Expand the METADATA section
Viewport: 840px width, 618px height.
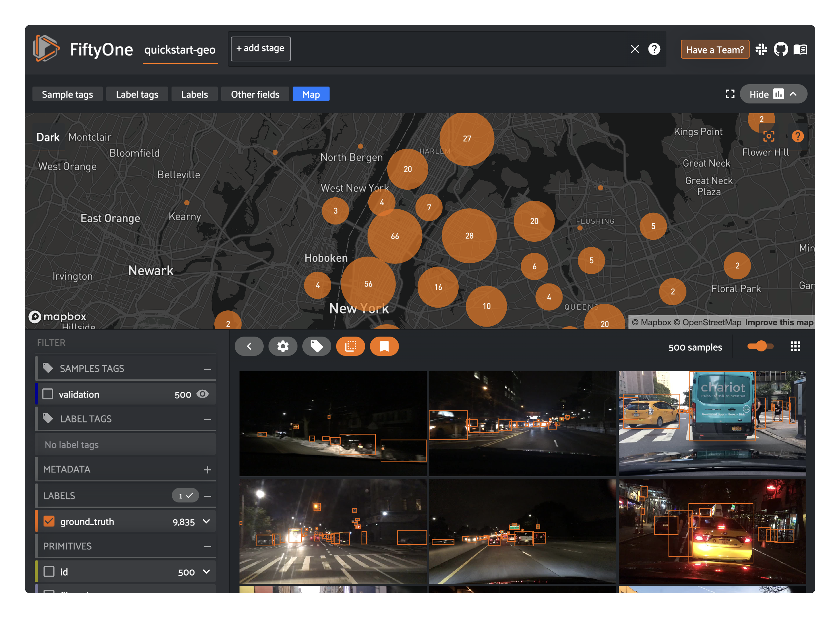point(207,469)
